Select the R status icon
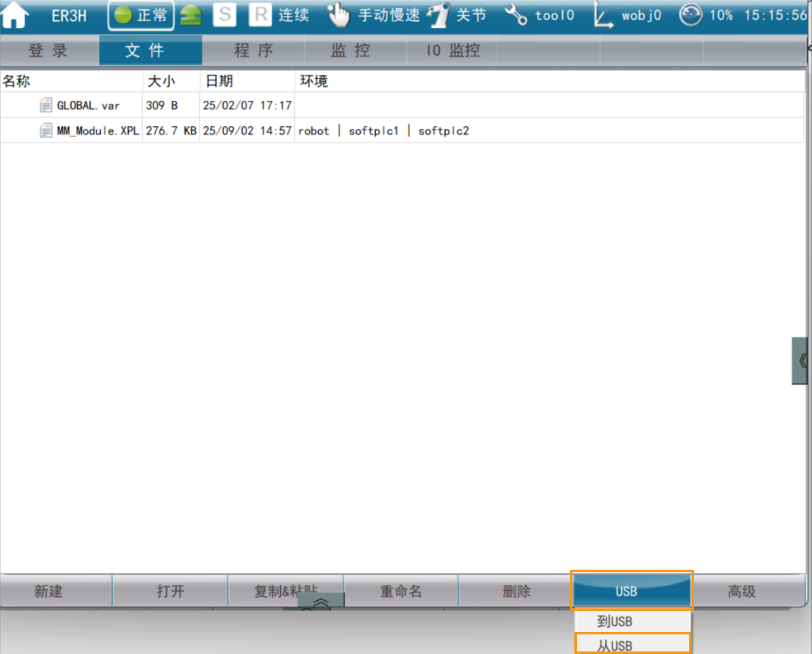The width and height of the screenshot is (812, 654). [x=260, y=15]
